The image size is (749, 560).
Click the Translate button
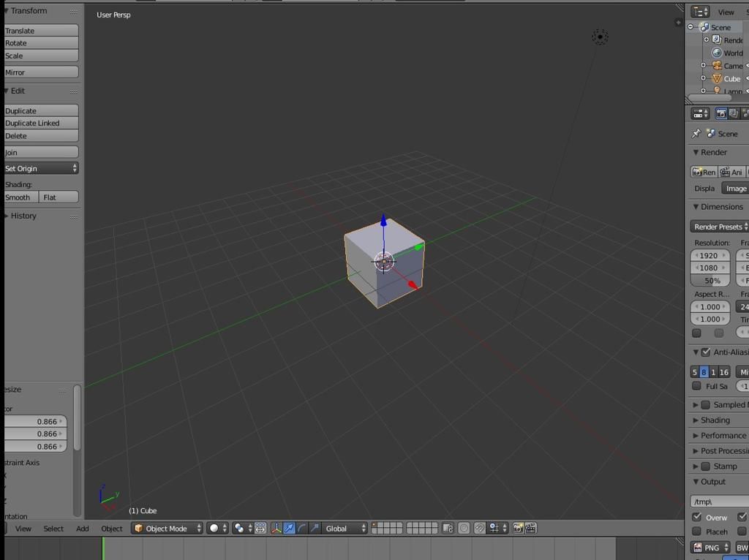coord(41,31)
